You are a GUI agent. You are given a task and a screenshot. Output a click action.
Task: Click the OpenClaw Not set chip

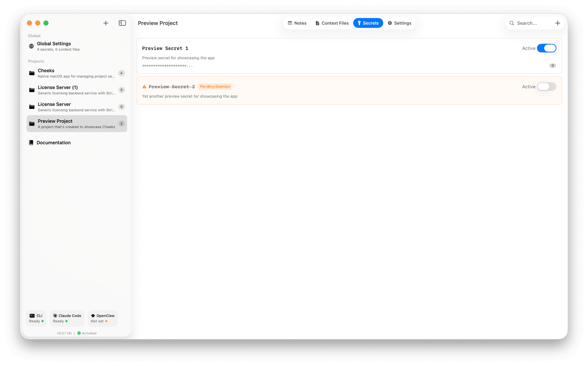coord(102,318)
